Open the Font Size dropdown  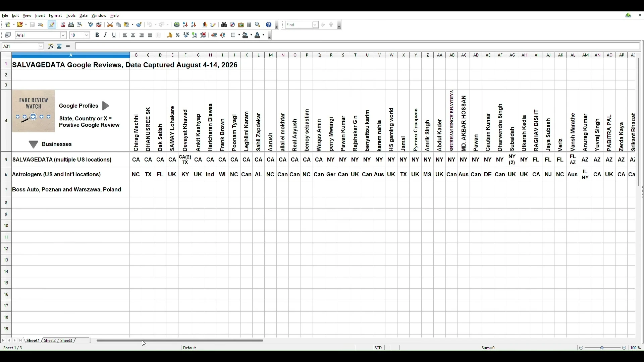tap(87, 35)
